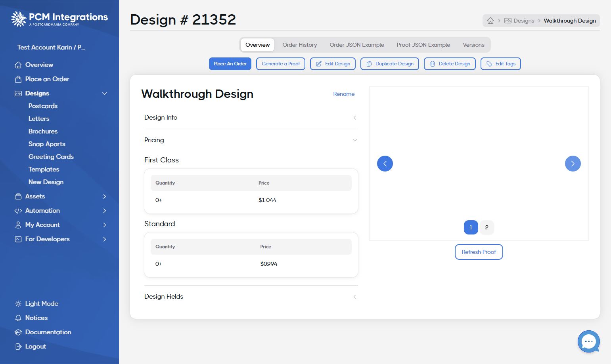Show the next proof image

coord(573,164)
